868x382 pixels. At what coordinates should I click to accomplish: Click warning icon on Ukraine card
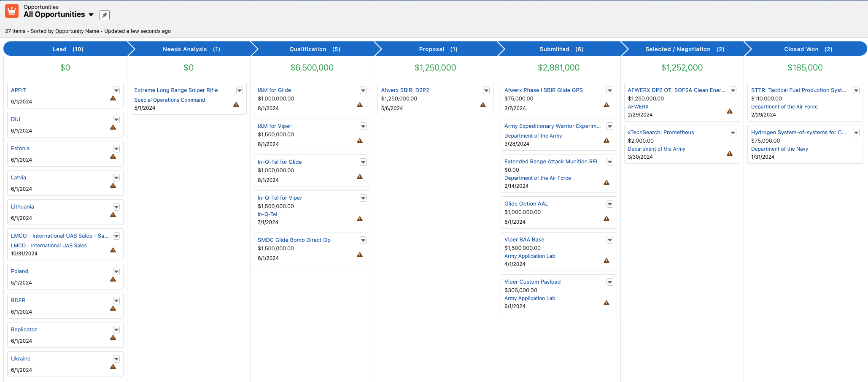113,367
